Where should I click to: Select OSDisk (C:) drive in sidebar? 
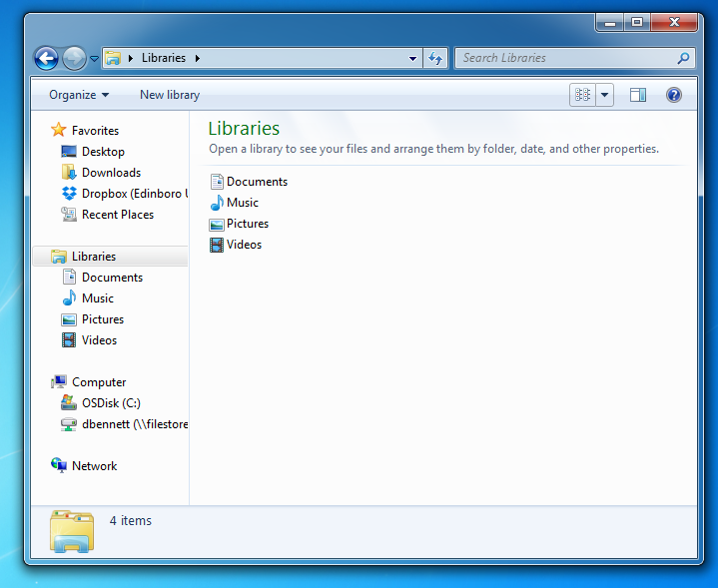coord(111,403)
